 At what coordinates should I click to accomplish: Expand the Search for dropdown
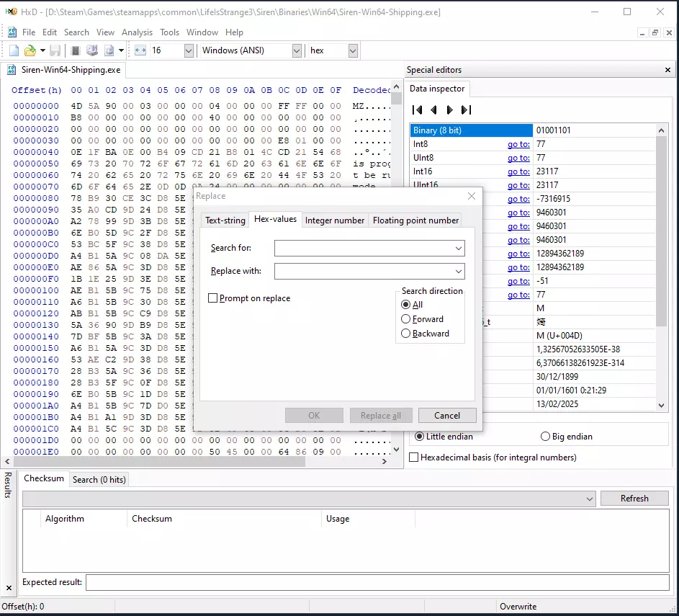(459, 249)
